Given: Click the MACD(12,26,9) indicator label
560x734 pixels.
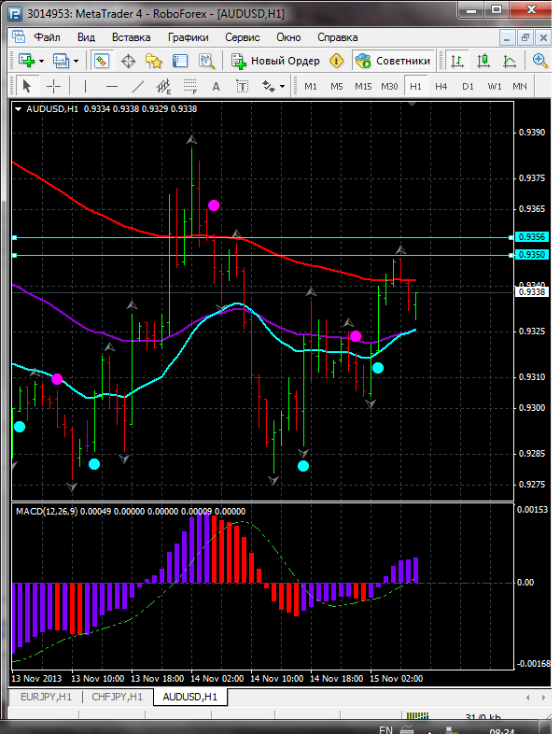Looking at the screenshot, I should 47,511.
